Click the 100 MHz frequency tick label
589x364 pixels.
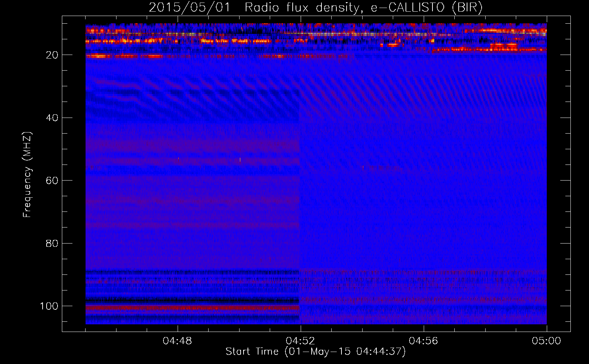click(49, 306)
